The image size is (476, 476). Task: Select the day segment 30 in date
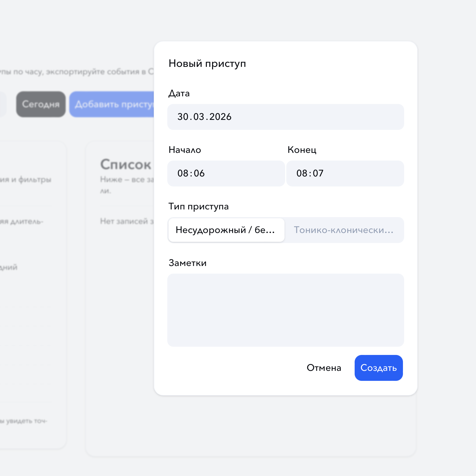pos(183,117)
